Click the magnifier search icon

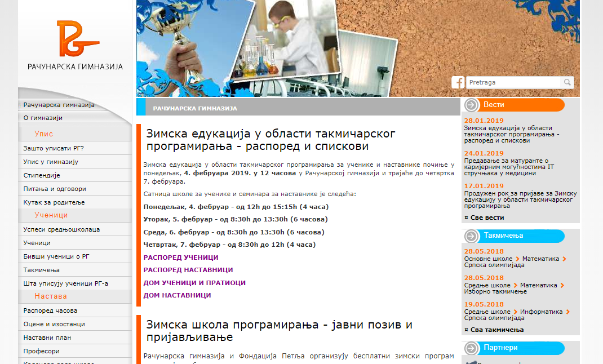click(567, 82)
